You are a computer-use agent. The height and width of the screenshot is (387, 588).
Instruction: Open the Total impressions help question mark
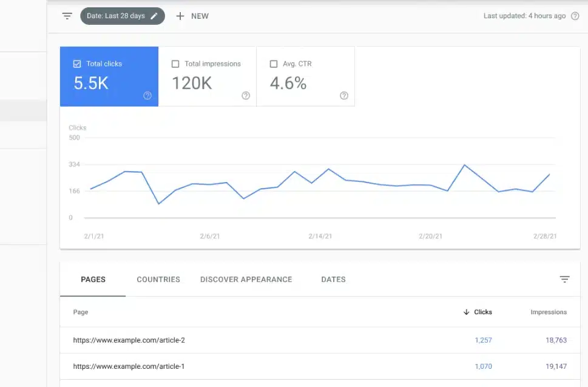[245, 95]
